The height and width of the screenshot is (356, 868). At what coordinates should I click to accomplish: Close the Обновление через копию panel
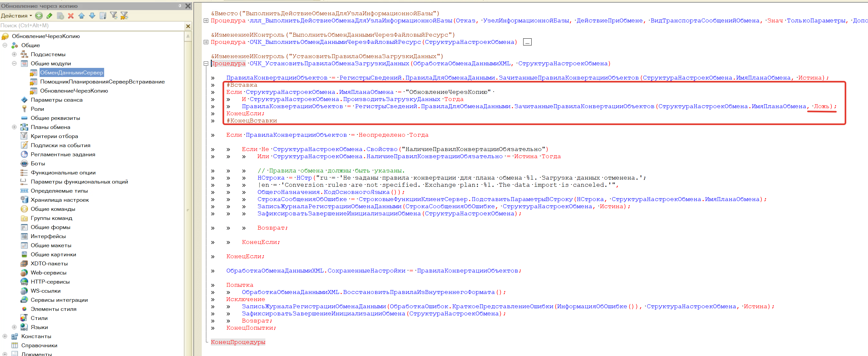coord(188,6)
